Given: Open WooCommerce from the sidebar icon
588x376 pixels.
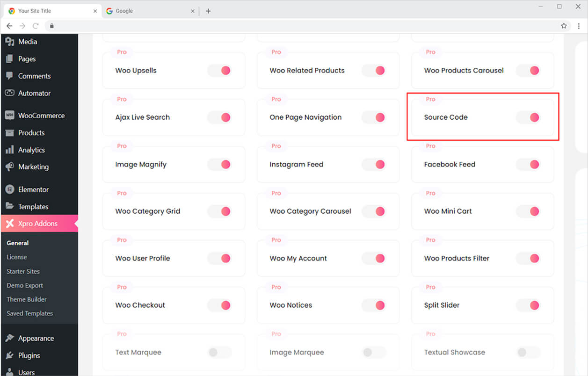Looking at the screenshot, I should click(10, 115).
